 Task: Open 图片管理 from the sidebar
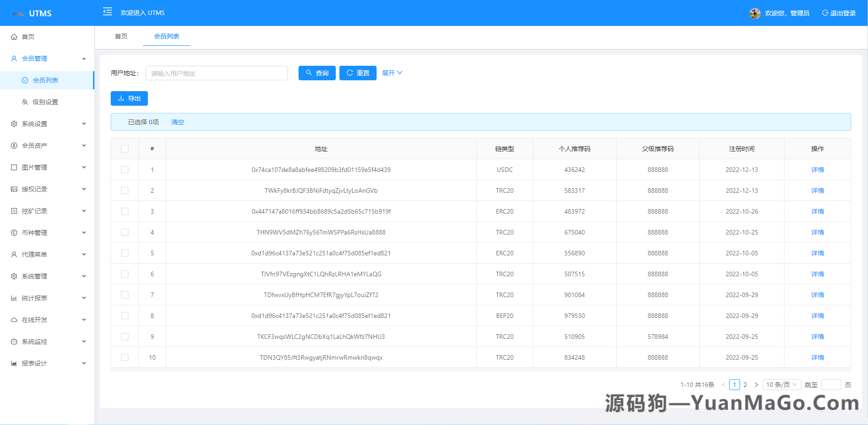tap(14, 167)
